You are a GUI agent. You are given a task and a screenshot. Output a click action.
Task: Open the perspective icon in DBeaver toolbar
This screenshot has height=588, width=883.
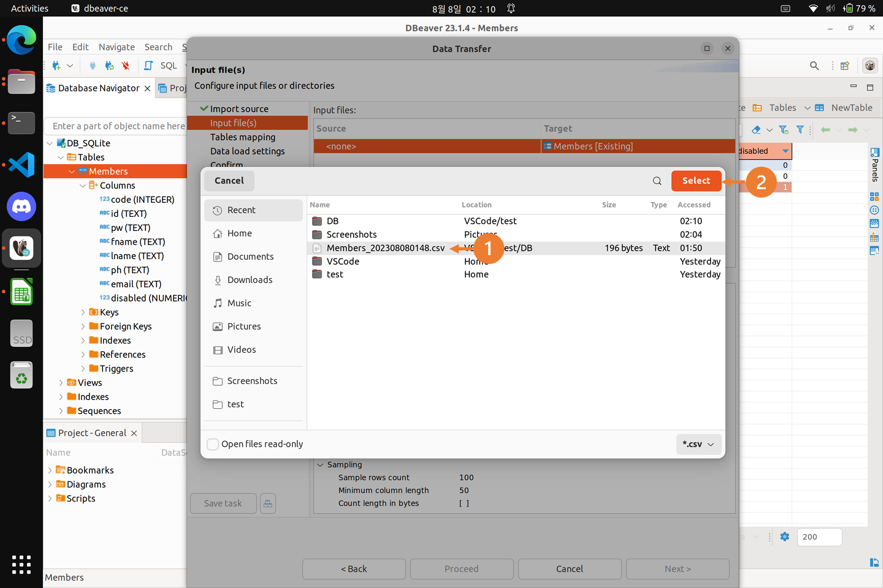pyautogui.click(x=845, y=65)
